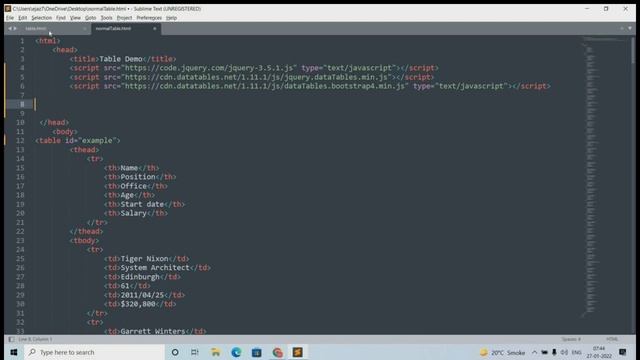Image resolution: width=640 pixels, height=360 pixels.
Task: Click the Office header cell text
Action: (133, 186)
